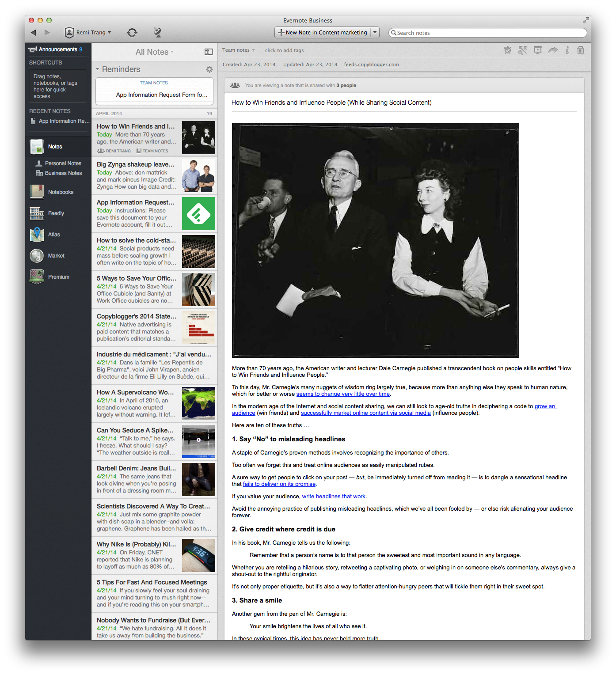Click the REMI TRANG tag on first note

pos(114,151)
